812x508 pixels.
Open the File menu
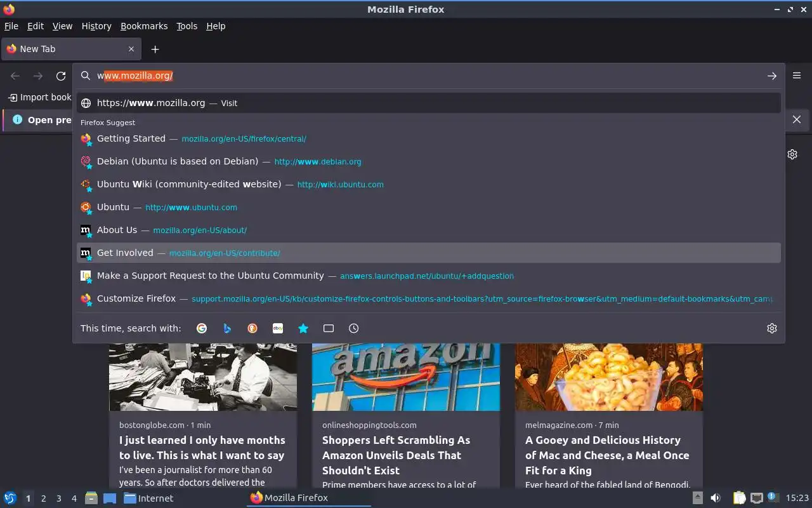coord(11,26)
